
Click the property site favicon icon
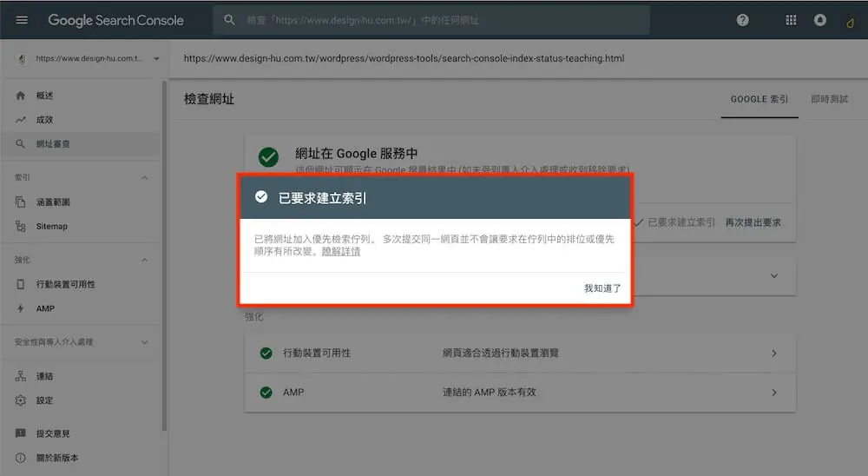(x=23, y=59)
